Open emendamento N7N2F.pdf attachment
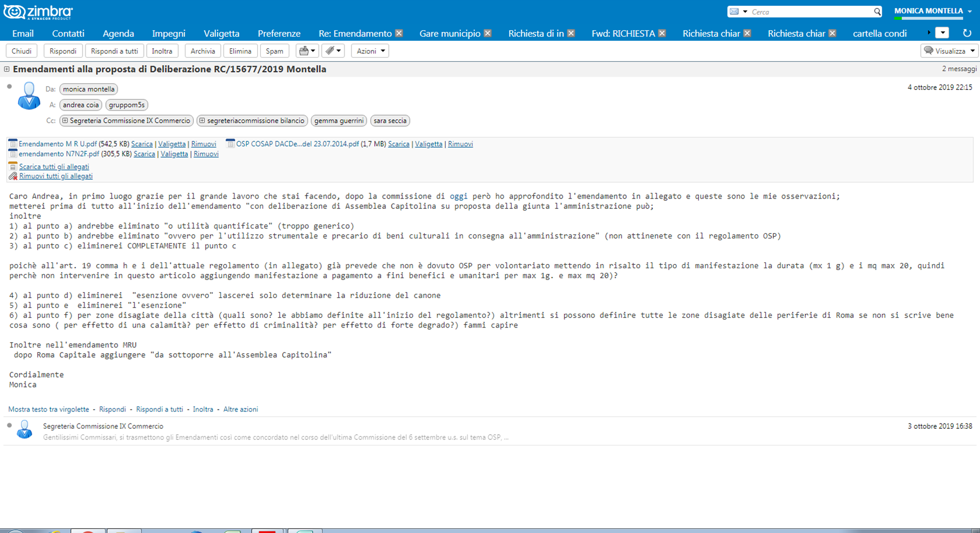 coord(59,154)
